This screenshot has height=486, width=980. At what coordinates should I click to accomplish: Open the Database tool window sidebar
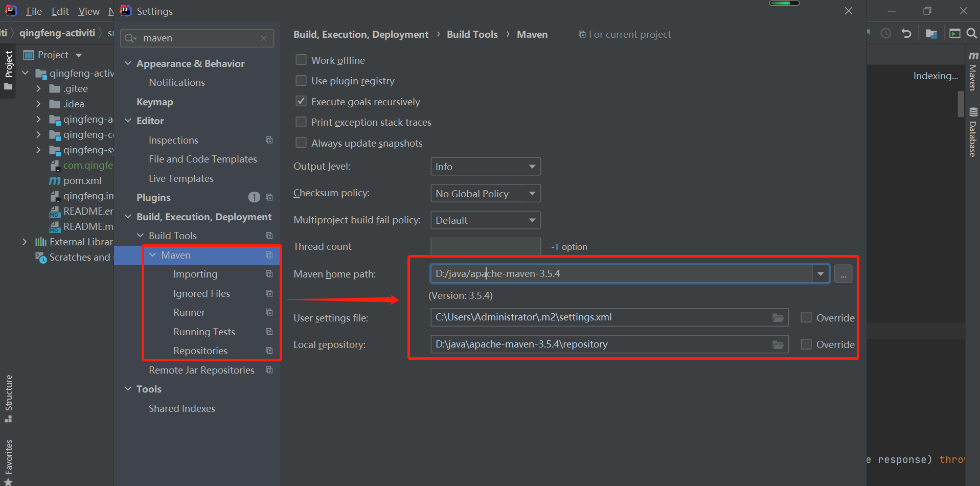pyautogui.click(x=973, y=132)
